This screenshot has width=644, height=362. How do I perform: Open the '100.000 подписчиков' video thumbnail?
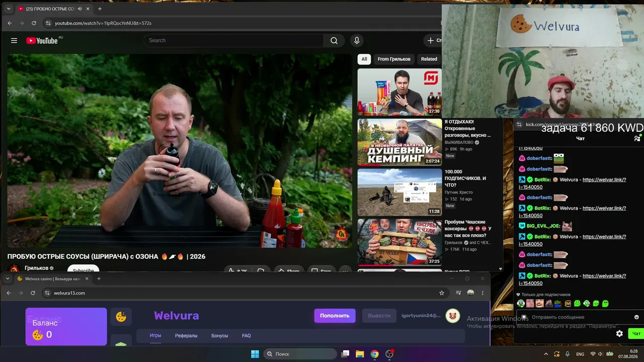[399, 192]
